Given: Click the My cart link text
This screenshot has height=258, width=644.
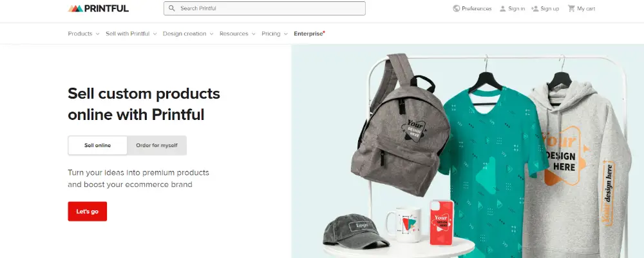Looking at the screenshot, I should click(x=586, y=8).
